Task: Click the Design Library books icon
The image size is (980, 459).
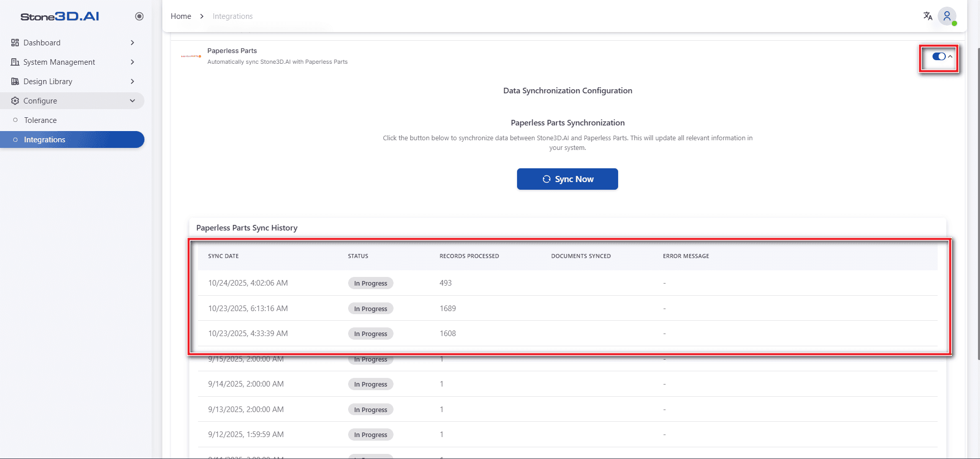Action: tap(15, 82)
